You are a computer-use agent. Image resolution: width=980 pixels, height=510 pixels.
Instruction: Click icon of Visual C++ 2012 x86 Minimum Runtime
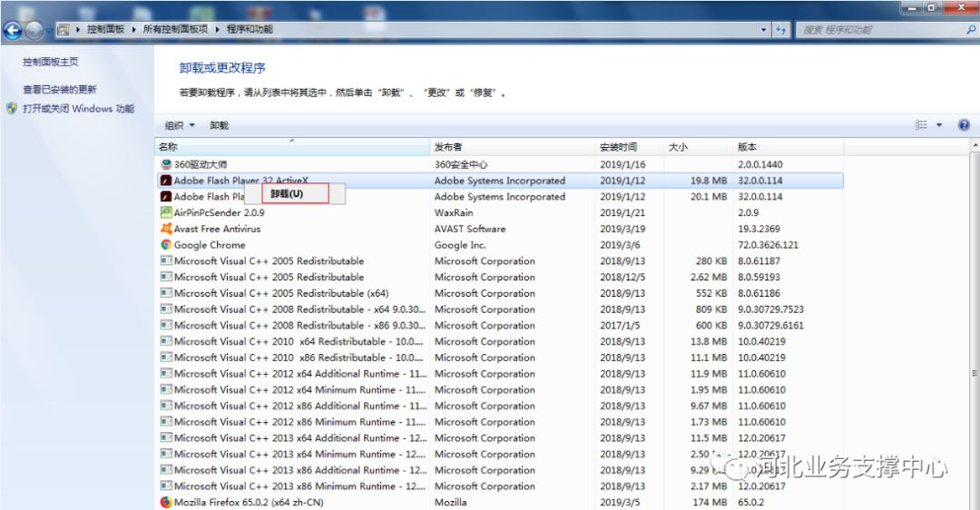click(166, 422)
